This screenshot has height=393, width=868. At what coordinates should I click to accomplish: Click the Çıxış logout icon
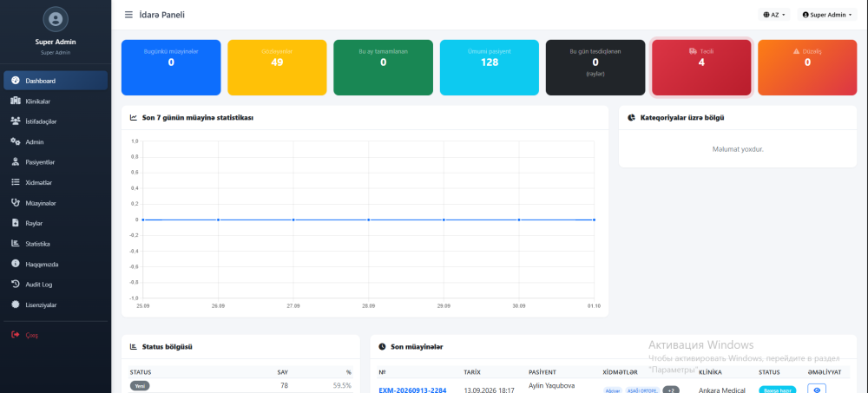click(16, 334)
